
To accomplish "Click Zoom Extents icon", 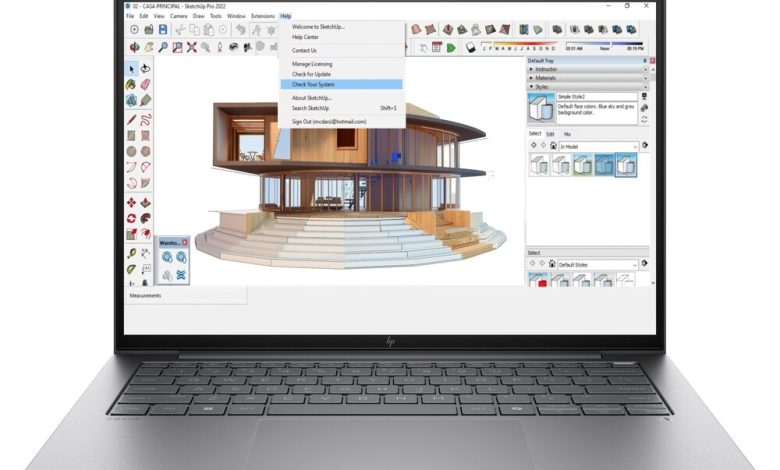I will click(x=192, y=48).
